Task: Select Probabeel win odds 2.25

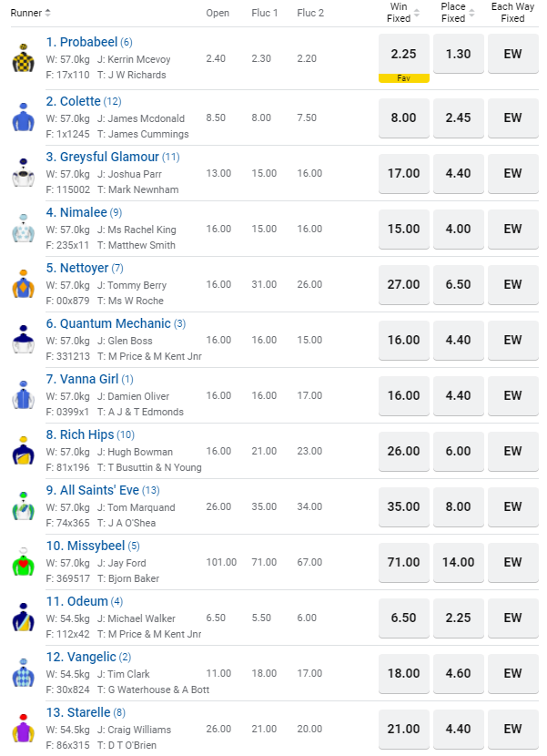Action: pos(403,54)
